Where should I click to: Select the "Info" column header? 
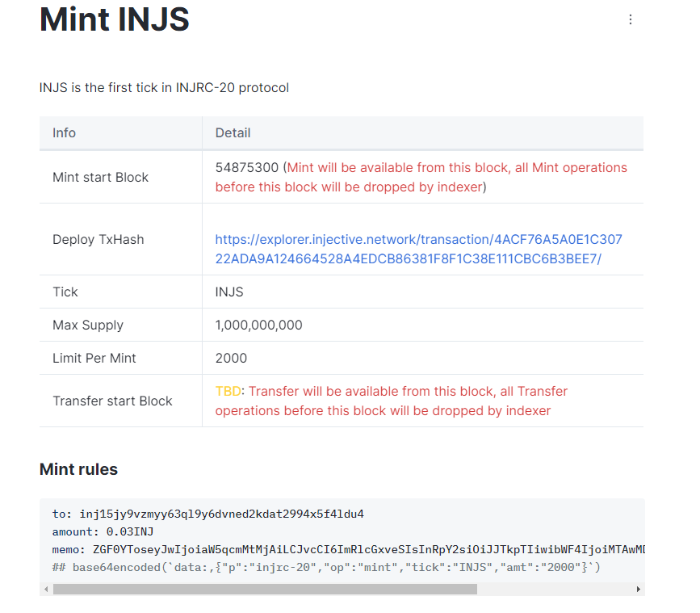pyautogui.click(x=65, y=132)
